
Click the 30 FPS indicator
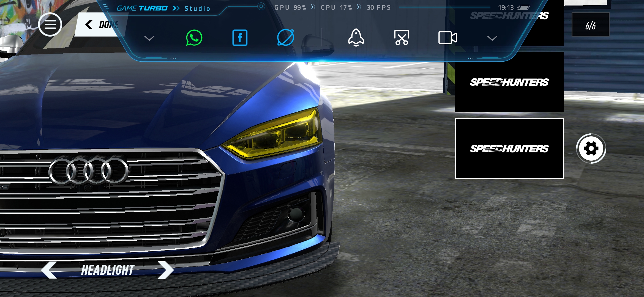[379, 7]
